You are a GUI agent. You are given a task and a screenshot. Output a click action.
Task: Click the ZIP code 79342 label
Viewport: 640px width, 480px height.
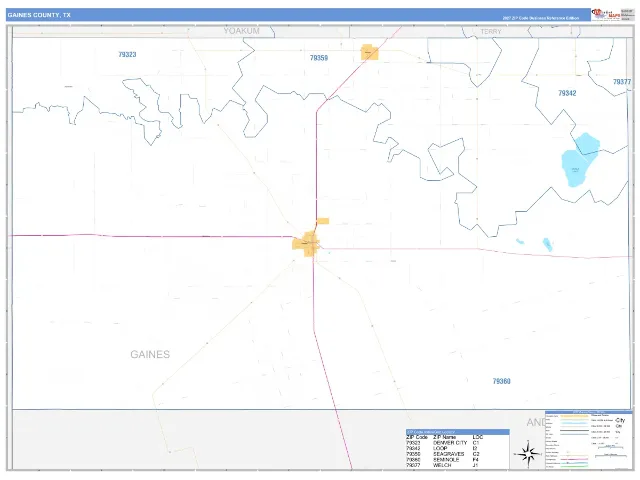point(567,93)
